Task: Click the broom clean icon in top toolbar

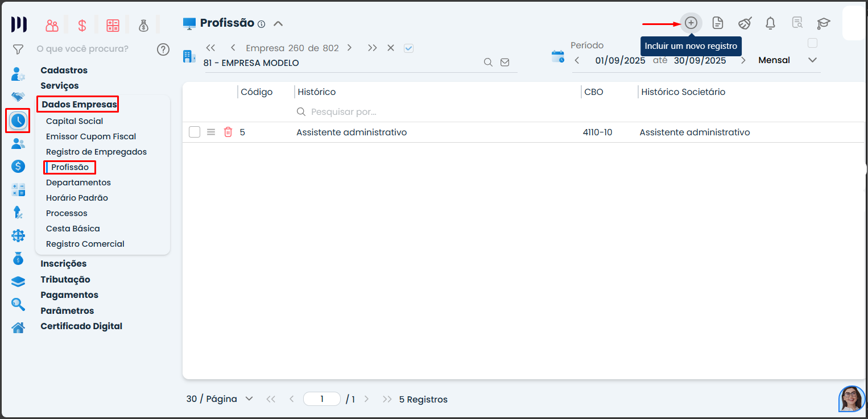Action: [745, 23]
